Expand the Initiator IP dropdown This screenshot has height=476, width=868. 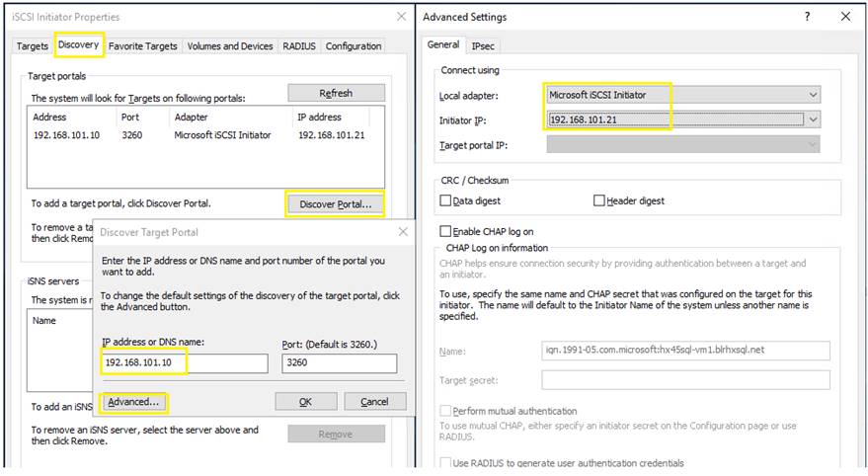(x=813, y=119)
